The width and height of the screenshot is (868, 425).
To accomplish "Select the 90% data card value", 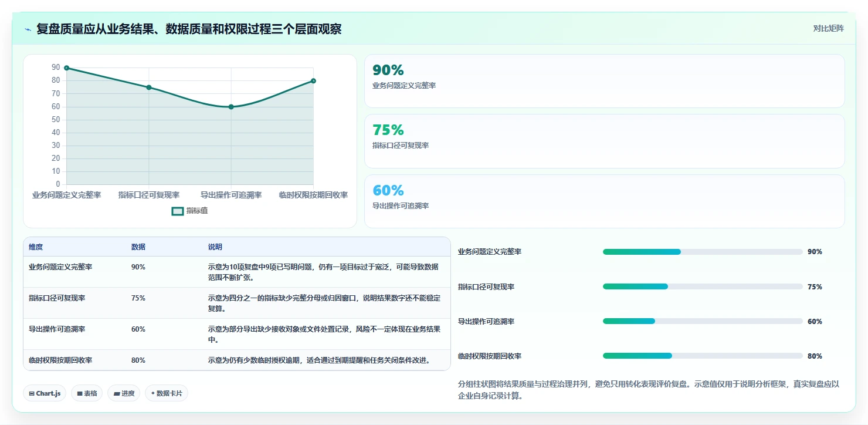I will (388, 70).
